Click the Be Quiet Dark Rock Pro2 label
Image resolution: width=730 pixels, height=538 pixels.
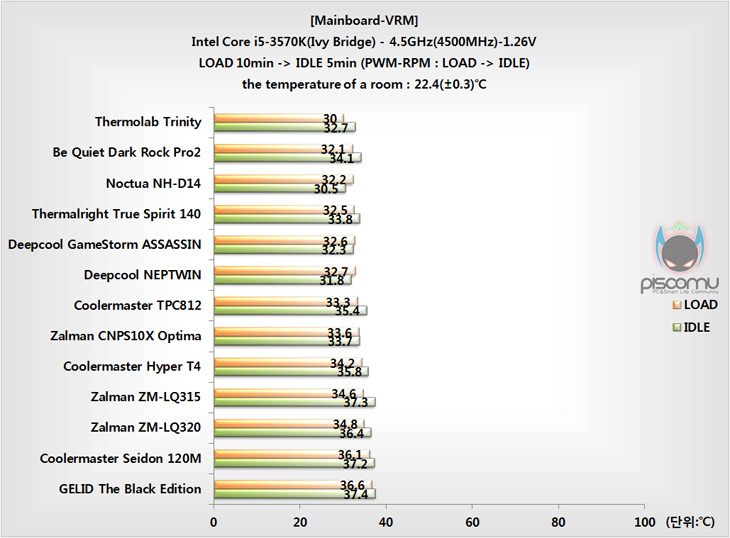click(127, 152)
